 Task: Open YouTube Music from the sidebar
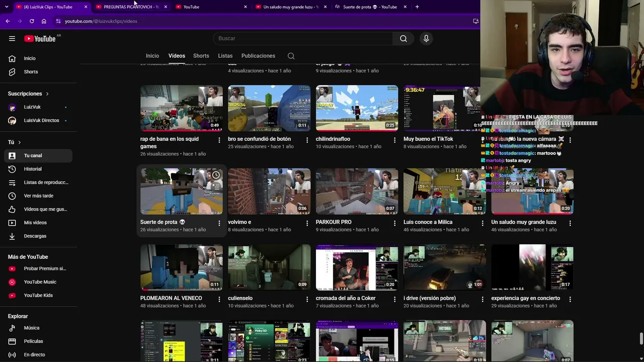[38, 282]
